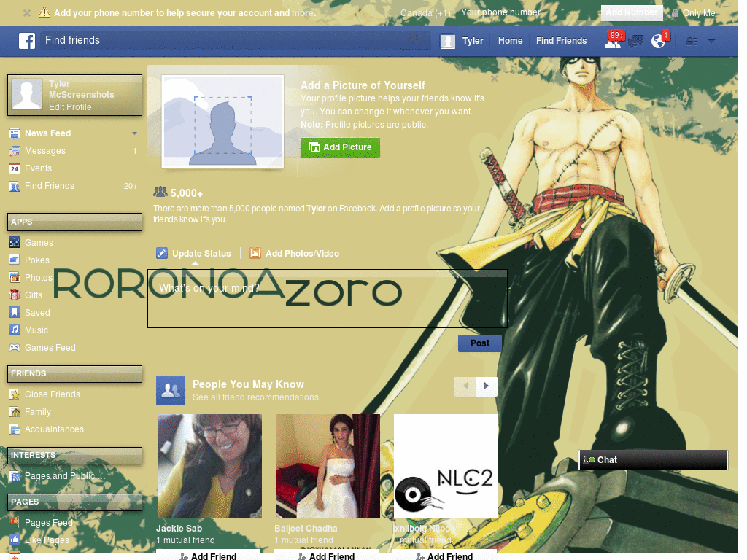Add Baljeet Chadha as friend

326,556
